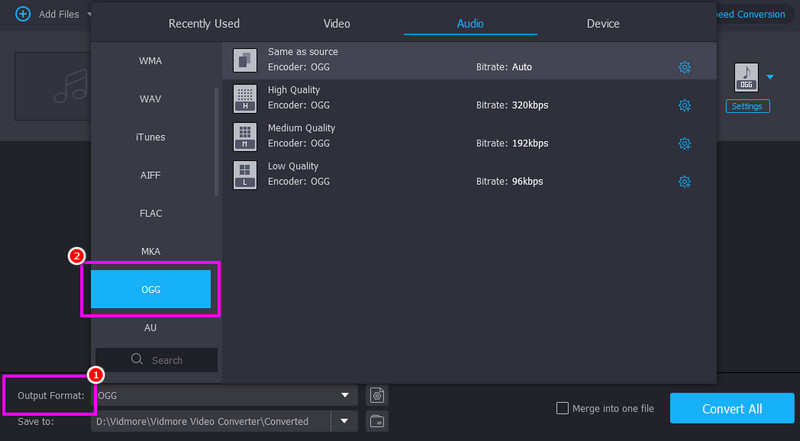Focus the format Search field
This screenshot has width=800, height=441.
(x=156, y=360)
